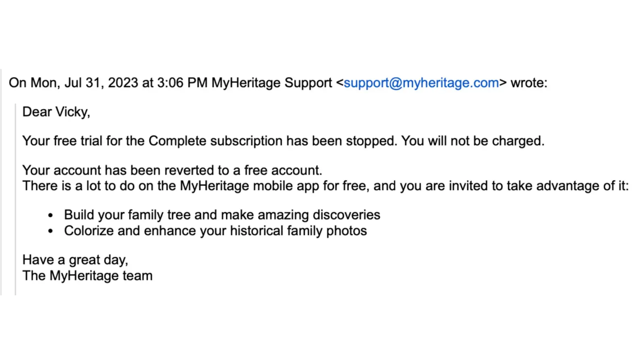This screenshot has height=362, width=644.
Task: Select the "Colorize and enhance" bullet item
Action: [215, 231]
